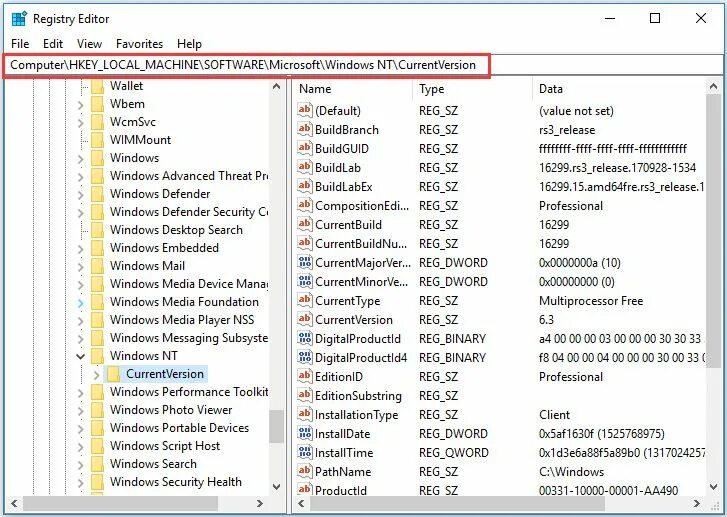Click the string icon beside InstallationType
727x517 pixels.
pos(305,414)
